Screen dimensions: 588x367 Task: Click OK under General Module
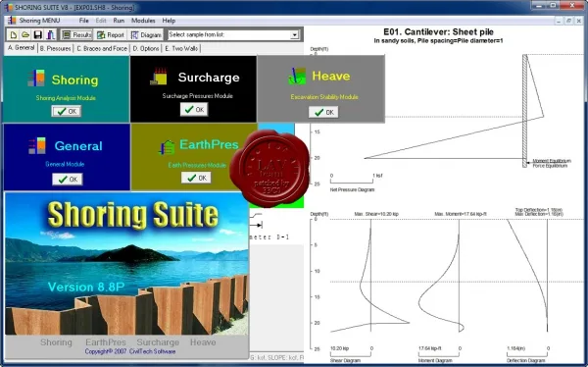pyautogui.click(x=68, y=180)
